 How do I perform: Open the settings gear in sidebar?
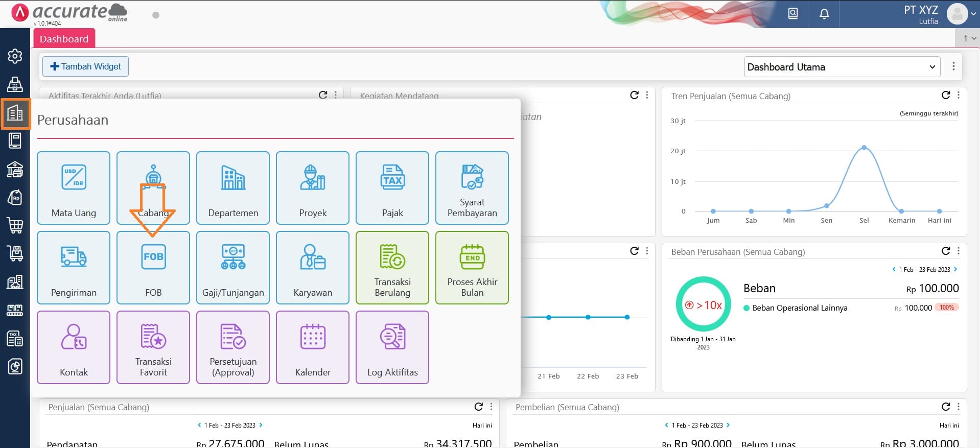click(15, 56)
